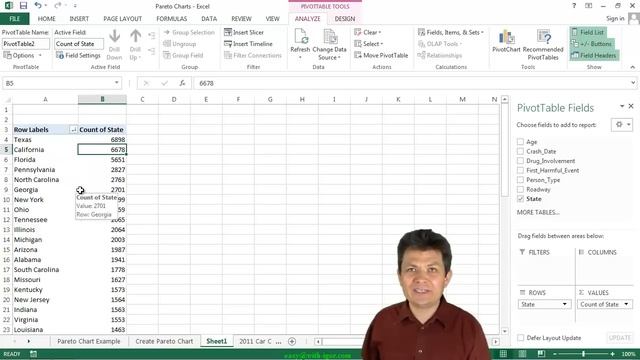This screenshot has width=640, height=360.
Task: Open the State dropdown in Rows area
Action: (x=564, y=304)
